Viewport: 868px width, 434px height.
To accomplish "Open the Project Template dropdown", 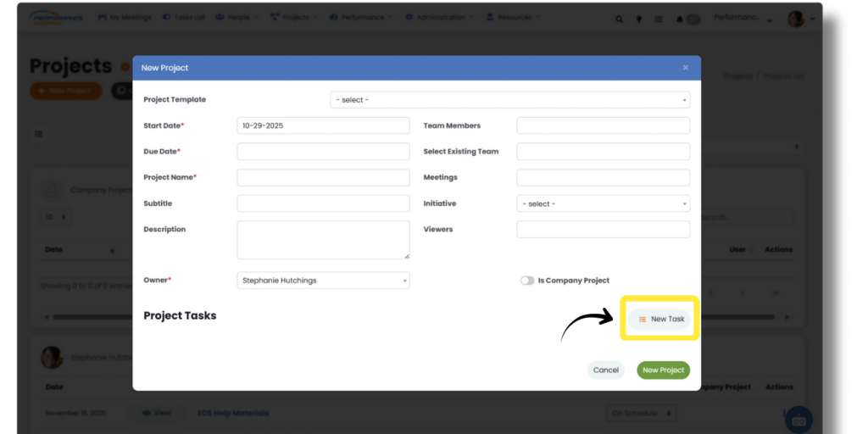I will pos(509,100).
